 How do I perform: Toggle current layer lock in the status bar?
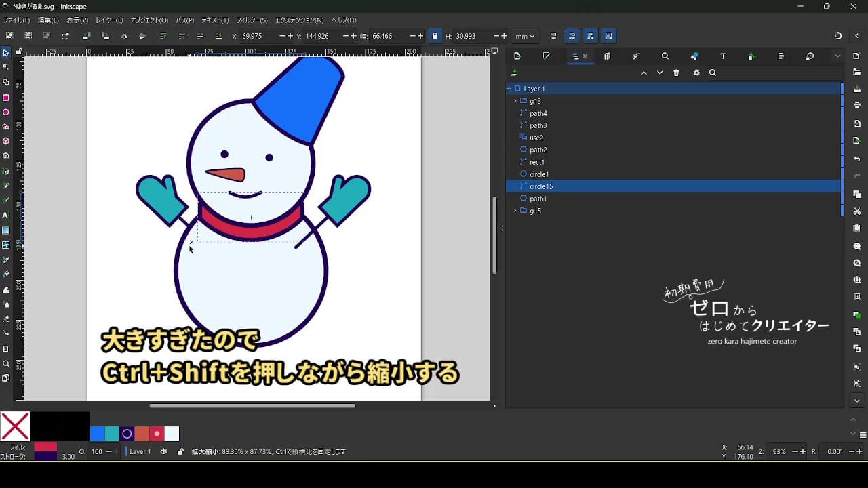[x=180, y=451]
